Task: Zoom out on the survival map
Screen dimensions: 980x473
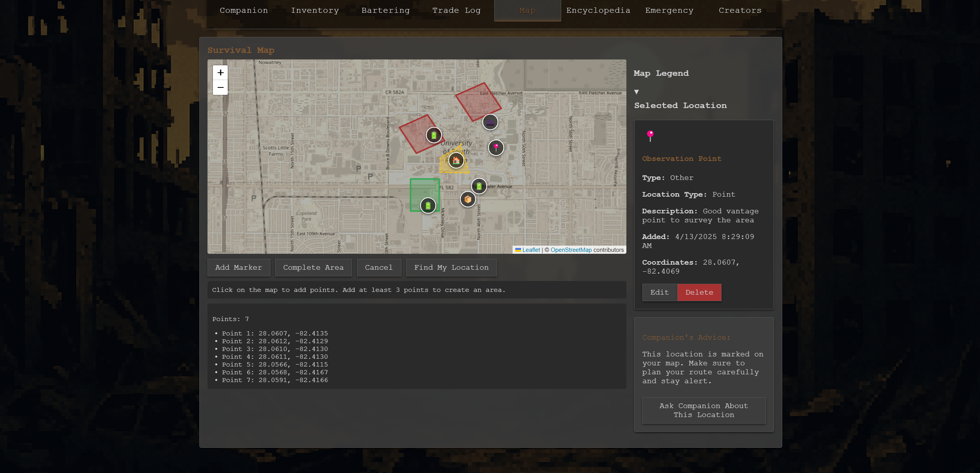Action: [220, 87]
